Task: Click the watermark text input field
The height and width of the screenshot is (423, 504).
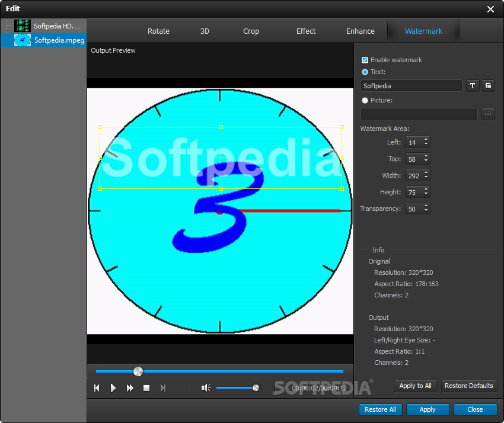Action: click(411, 86)
